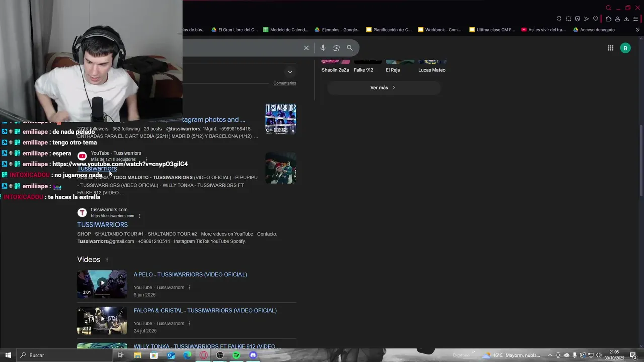Screen dimensions: 644x362
Task: Open the Opera extensions cube icon
Action: (x=608, y=19)
